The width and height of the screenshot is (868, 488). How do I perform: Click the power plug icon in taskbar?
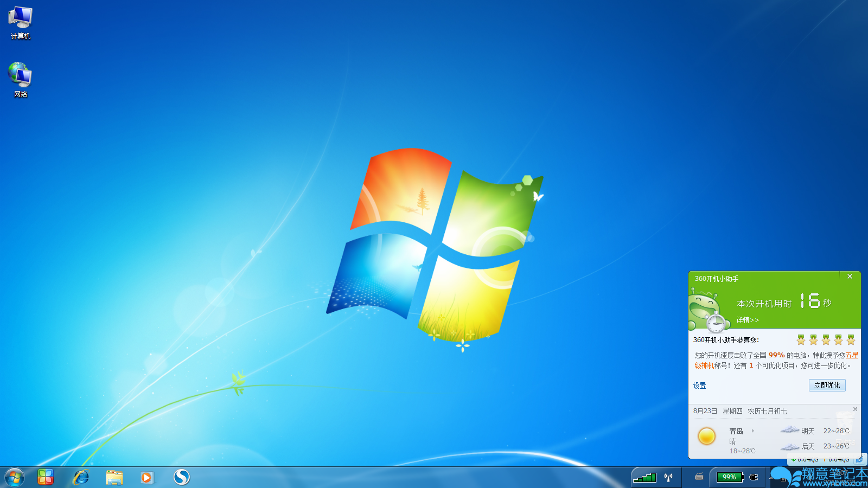click(x=754, y=477)
